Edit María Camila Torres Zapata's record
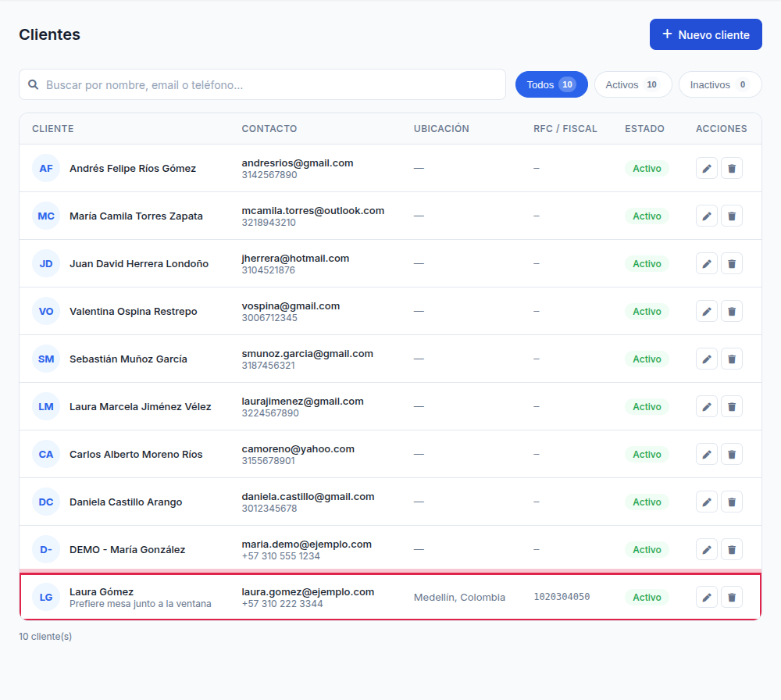 point(706,216)
